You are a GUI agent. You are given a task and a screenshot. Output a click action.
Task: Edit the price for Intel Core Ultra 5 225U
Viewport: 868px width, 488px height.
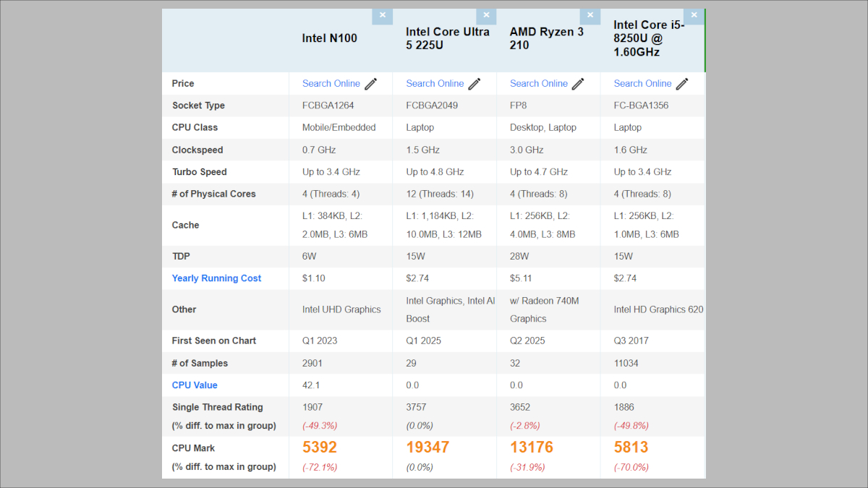pos(475,83)
